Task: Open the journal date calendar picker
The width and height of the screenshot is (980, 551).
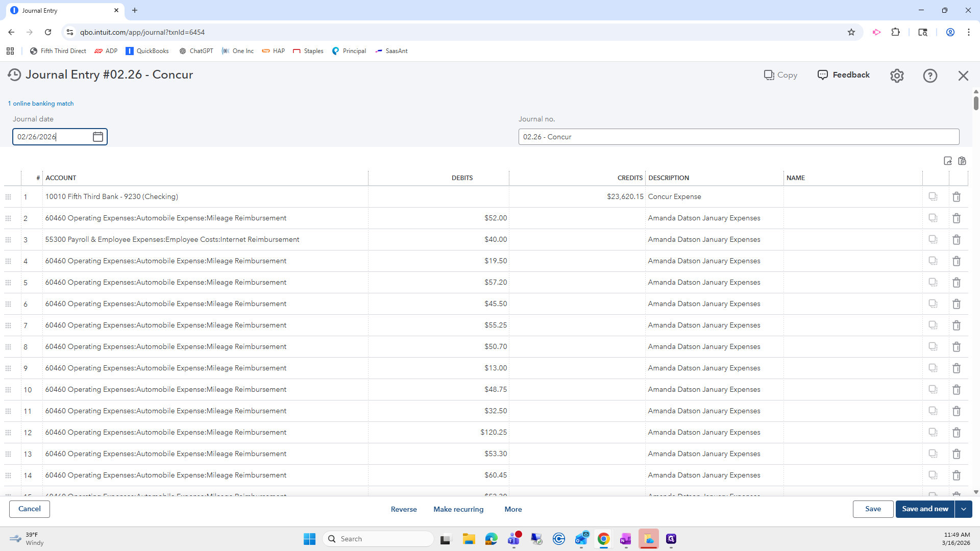Action: tap(98, 137)
